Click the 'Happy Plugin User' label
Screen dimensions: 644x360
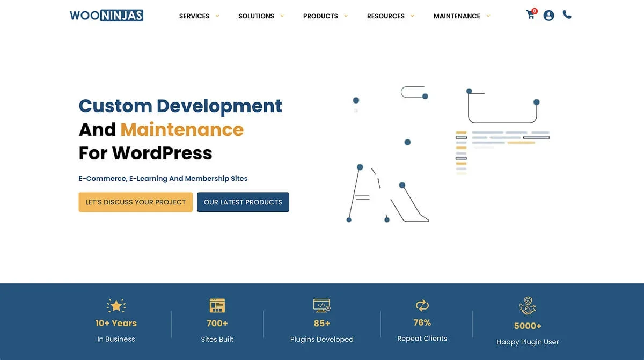point(528,342)
